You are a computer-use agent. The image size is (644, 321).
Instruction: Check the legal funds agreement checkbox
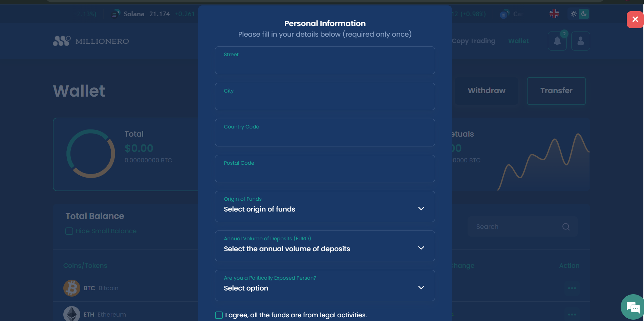pos(219,315)
